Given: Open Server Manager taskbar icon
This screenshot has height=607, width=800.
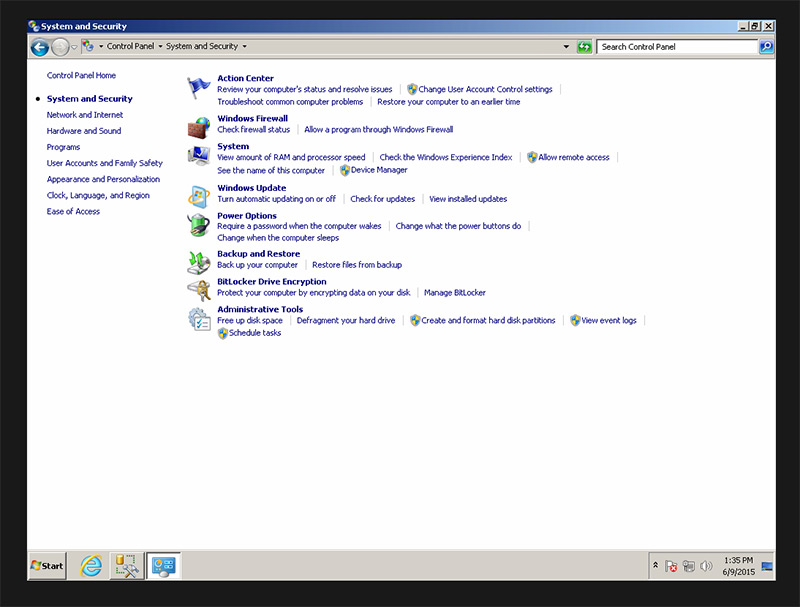Looking at the screenshot, I should coord(126,566).
